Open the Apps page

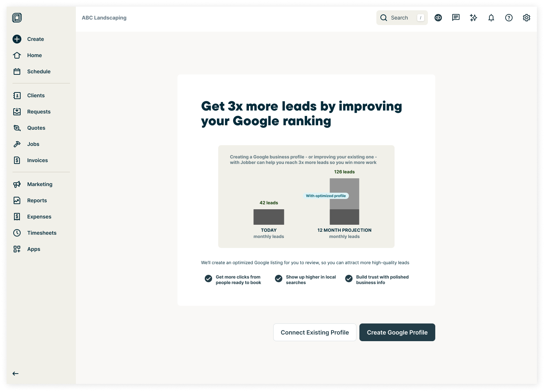coord(34,249)
